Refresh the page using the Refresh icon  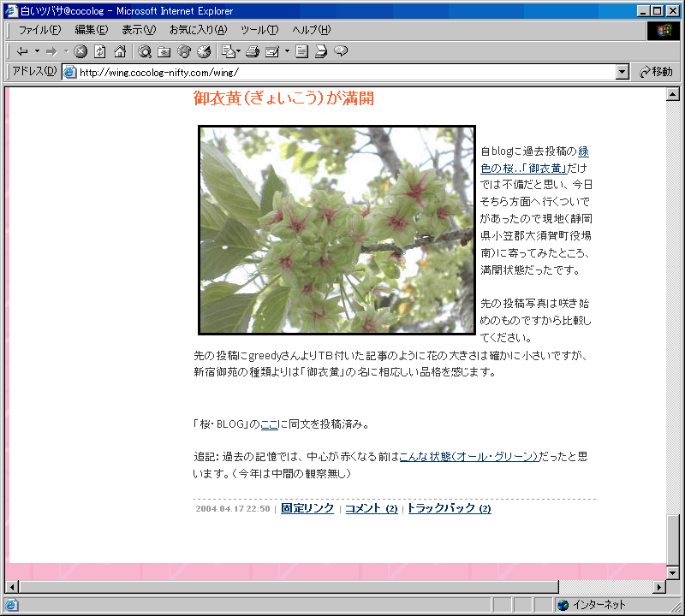pos(100,51)
